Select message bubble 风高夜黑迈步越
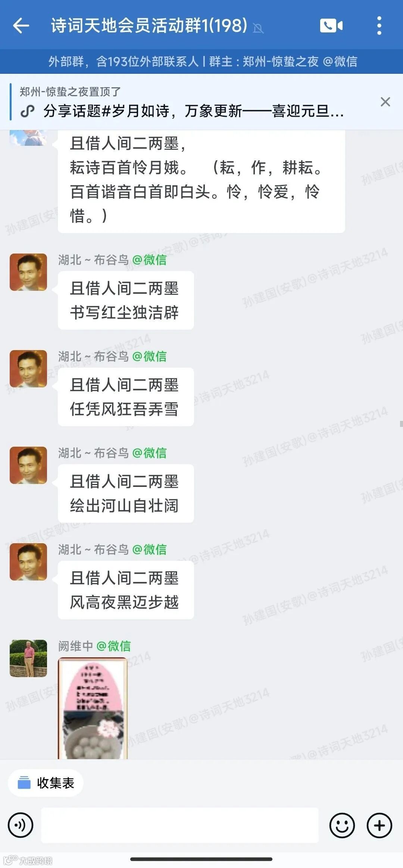This screenshot has height=868, width=403. pos(126,590)
